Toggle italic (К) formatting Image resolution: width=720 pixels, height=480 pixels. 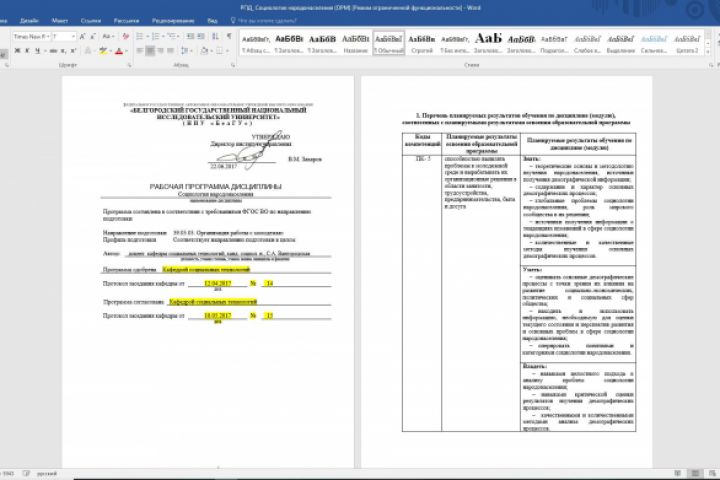[x=28, y=51]
